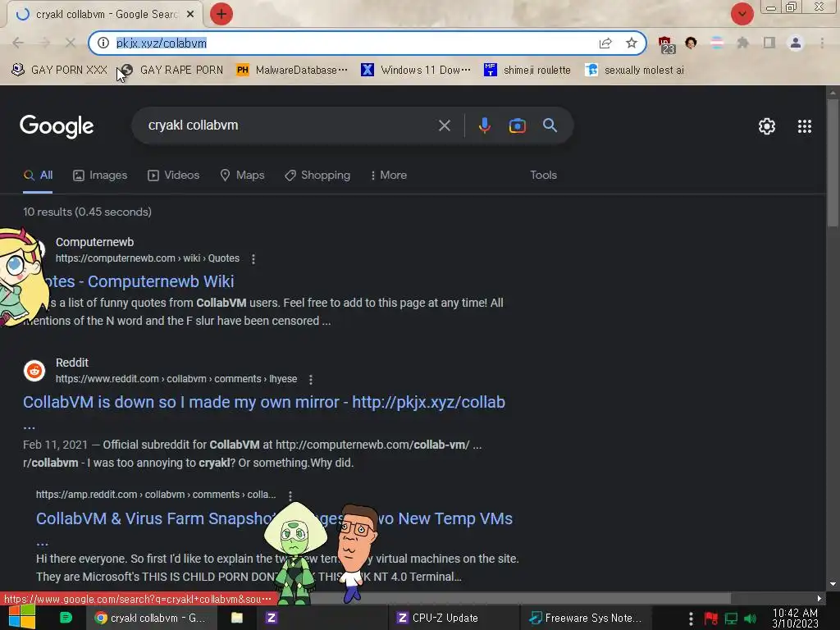
Task: Open the puzzle-piece Extensions menu
Action: coord(743,43)
